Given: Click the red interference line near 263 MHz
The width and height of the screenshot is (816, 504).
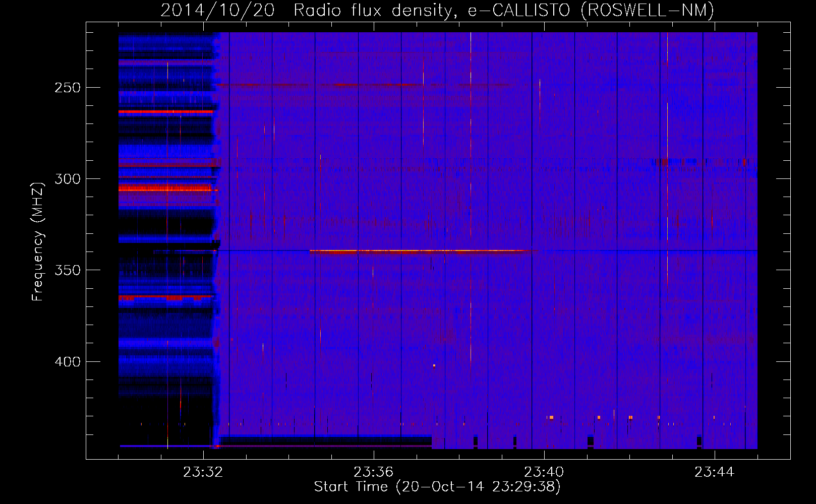Looking at the screenshot, I should point(166,112).
